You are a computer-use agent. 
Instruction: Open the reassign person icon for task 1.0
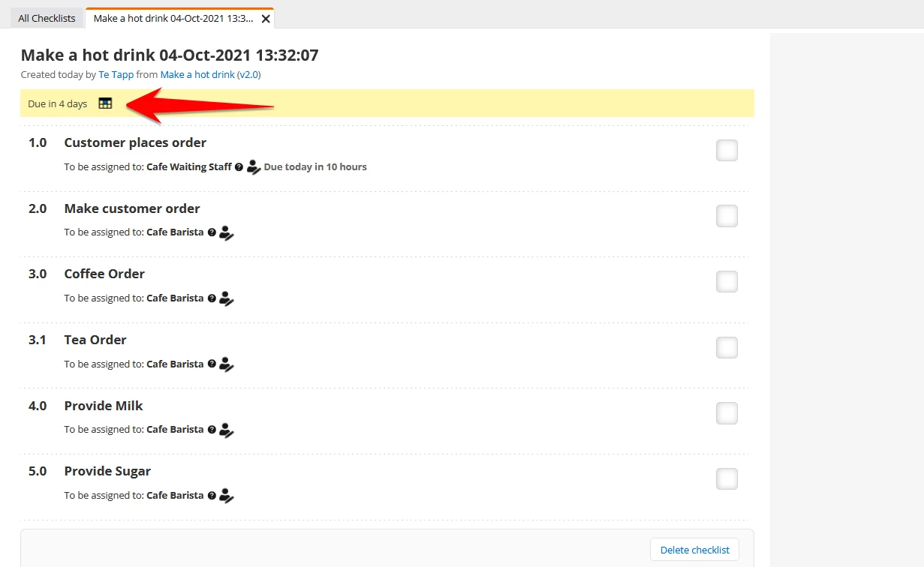(254, 166)
